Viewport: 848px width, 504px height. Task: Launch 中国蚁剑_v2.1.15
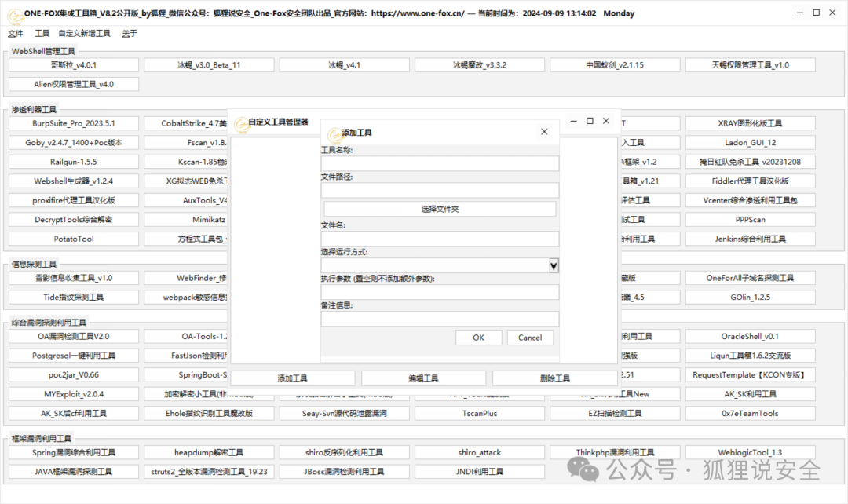[615, 65]
